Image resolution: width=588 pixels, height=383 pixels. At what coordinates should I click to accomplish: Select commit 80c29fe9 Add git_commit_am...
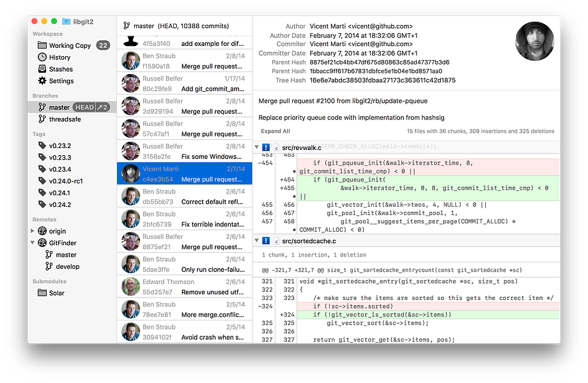point(185,84)
